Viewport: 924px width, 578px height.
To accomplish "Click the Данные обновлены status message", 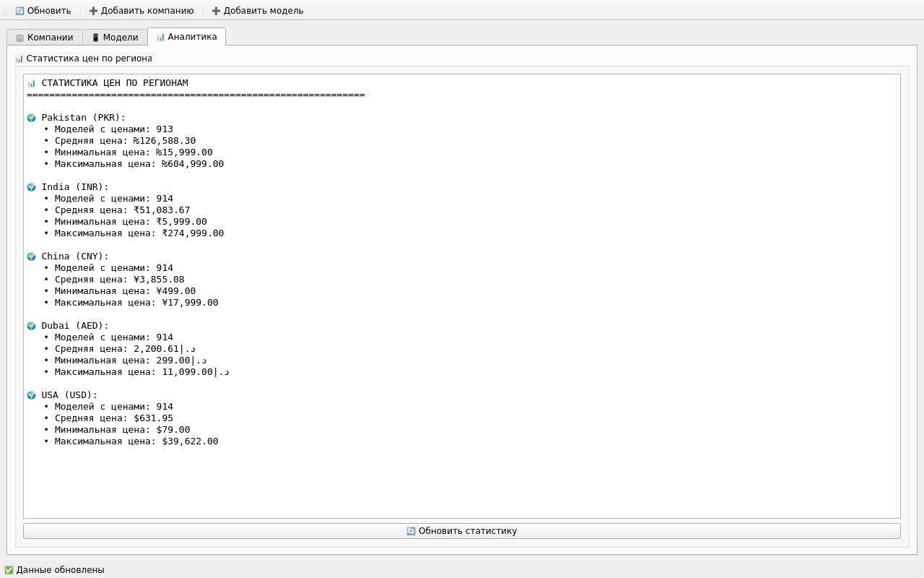I will point(60,570).
